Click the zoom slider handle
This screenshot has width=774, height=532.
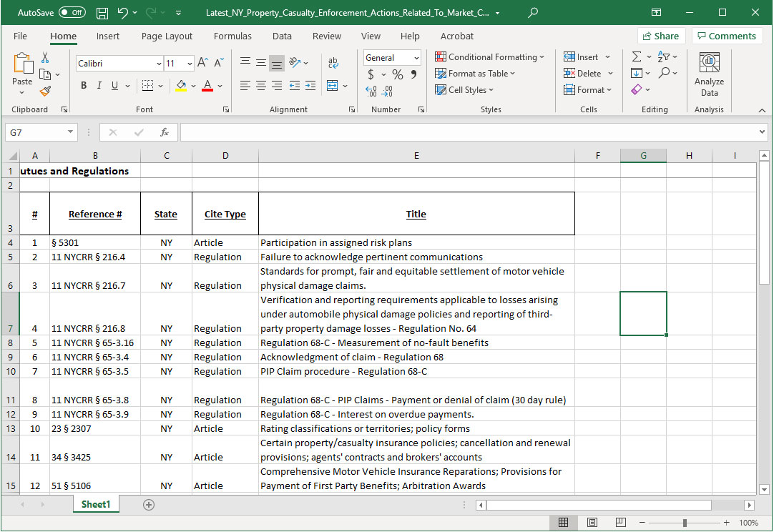685,523
